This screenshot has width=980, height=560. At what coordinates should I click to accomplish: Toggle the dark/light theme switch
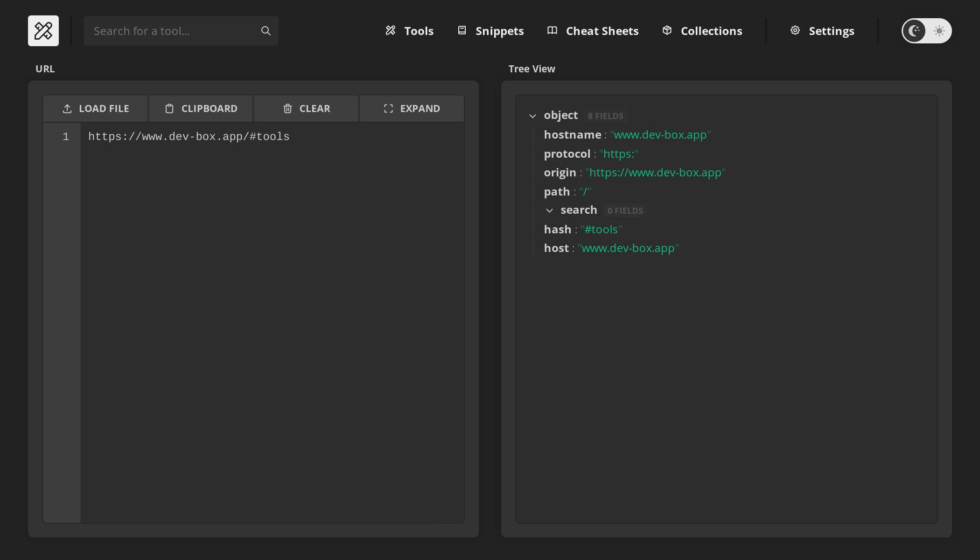[926, 31]
